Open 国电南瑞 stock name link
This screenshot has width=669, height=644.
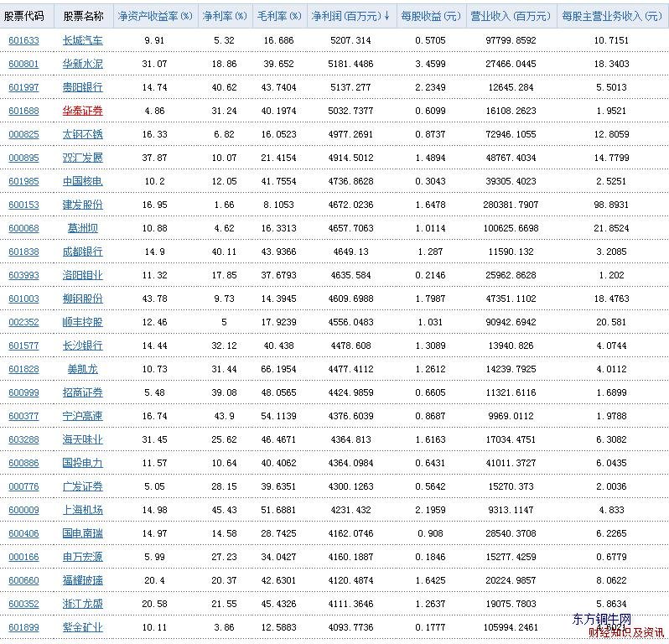point(83,533)
